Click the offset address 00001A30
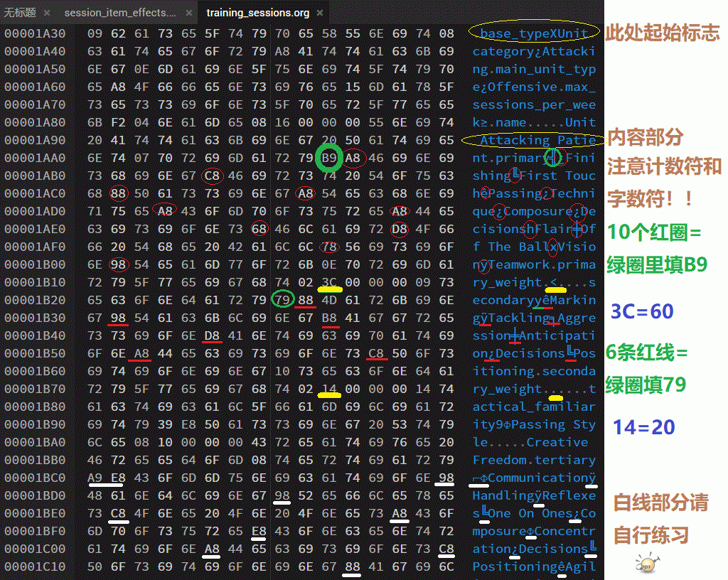Viewport: 728px width, 580px height. coord(35,33)
